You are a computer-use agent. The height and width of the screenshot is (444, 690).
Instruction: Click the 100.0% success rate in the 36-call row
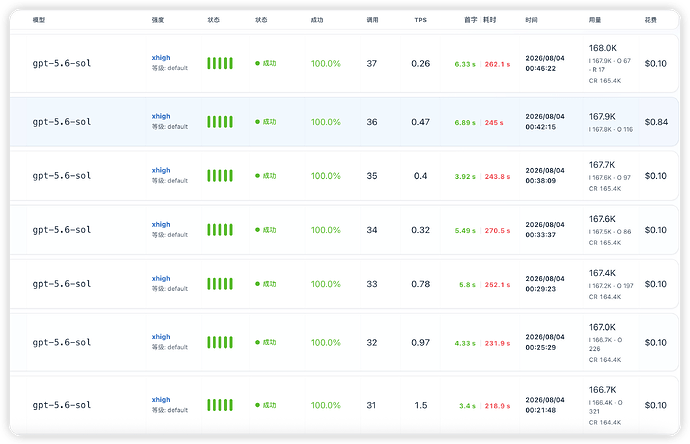coord(326,122)
